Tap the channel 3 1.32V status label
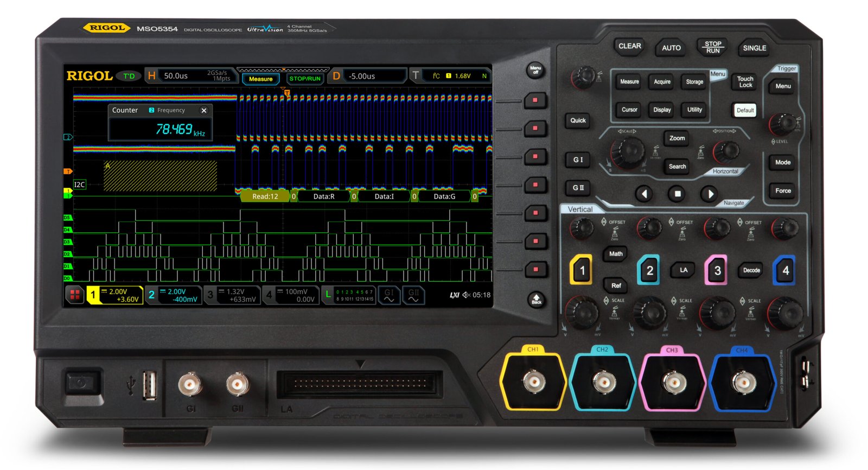The height and width of the screenshot is (470, 868). coord(232,295)
